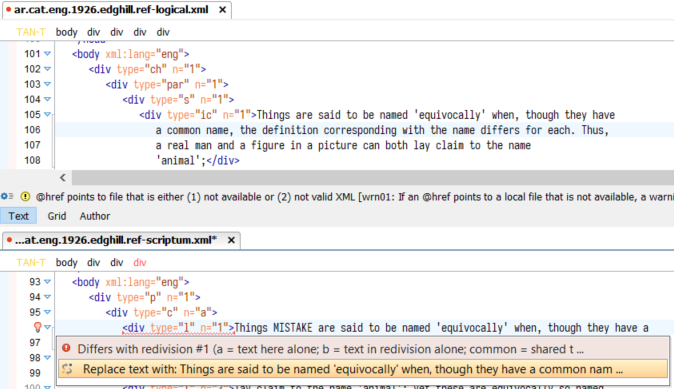
Task: Select the last div breadcrumb in top editor
Action: (163, 32)
